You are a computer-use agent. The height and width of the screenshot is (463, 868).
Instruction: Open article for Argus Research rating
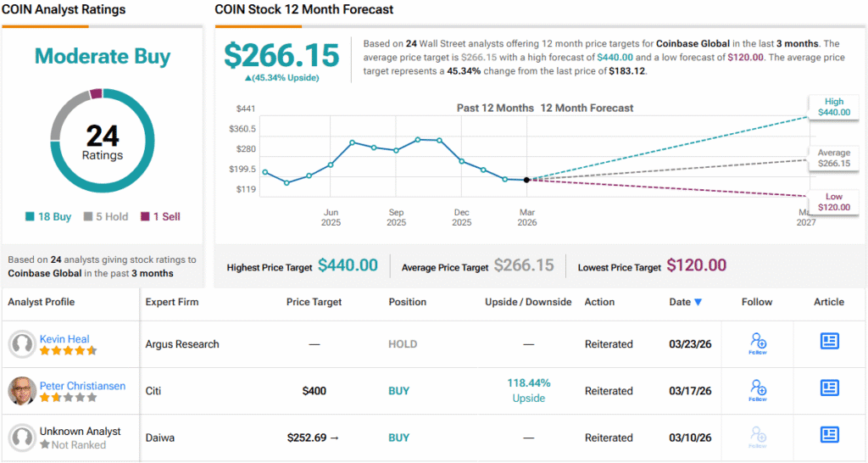pyautogui.click(x=829, y=341)
